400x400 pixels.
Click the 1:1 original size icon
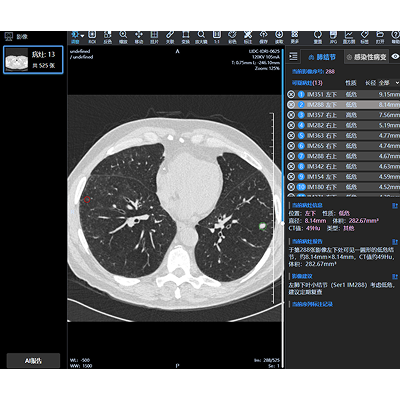(217, 37)
